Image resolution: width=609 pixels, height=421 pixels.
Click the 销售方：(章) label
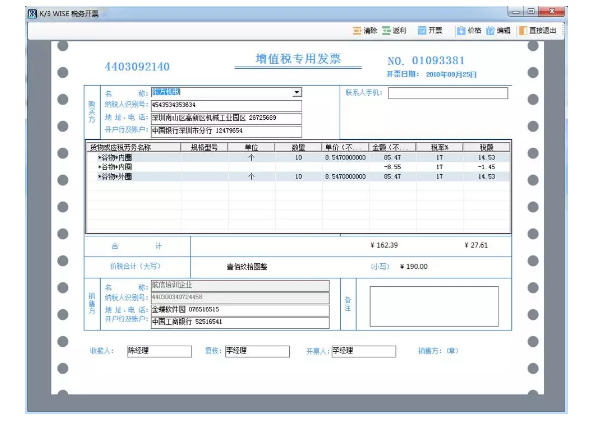[438, 351]
